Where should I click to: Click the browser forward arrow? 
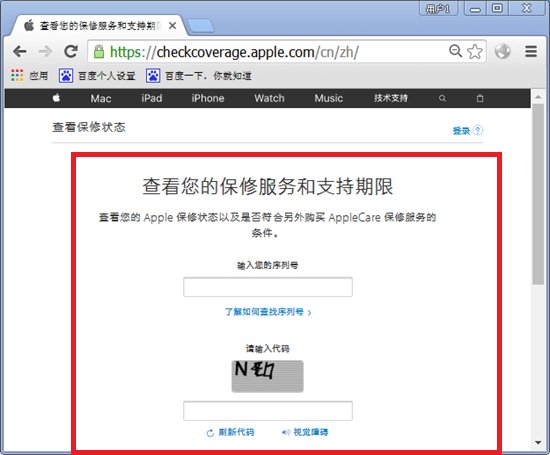(45, 52)
